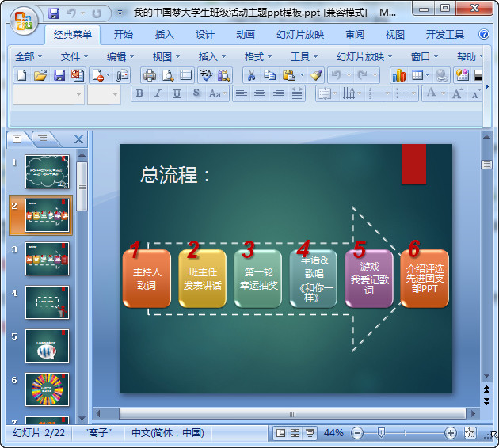Screen dimensions: 499x448
Task: Click Fit slide to window icon
Action: [x=470, y=433]
